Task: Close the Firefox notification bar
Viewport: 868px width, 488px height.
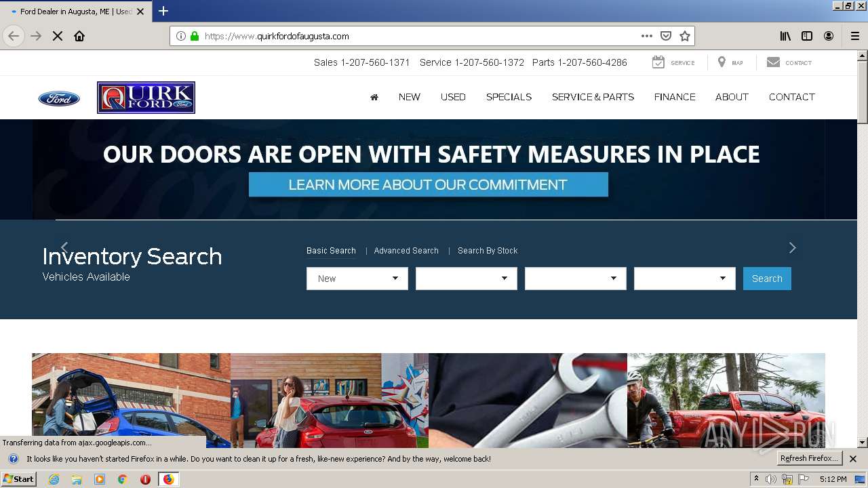Action: pos(853,459)
